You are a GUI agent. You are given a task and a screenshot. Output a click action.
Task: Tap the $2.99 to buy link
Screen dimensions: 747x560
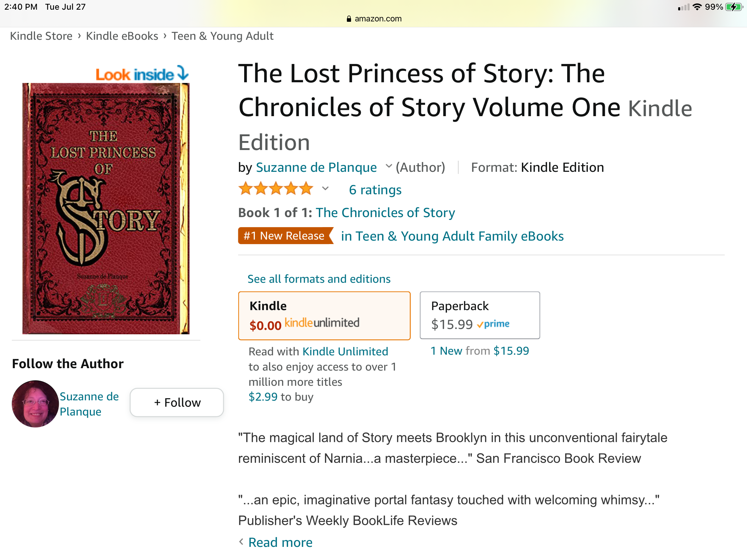point(281,397)
